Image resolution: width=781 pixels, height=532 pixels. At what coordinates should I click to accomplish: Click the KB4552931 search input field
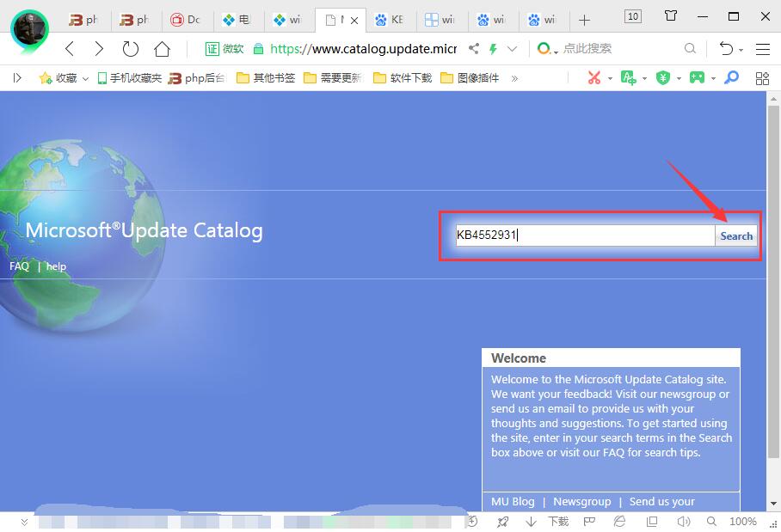click(x=585, y=235)
